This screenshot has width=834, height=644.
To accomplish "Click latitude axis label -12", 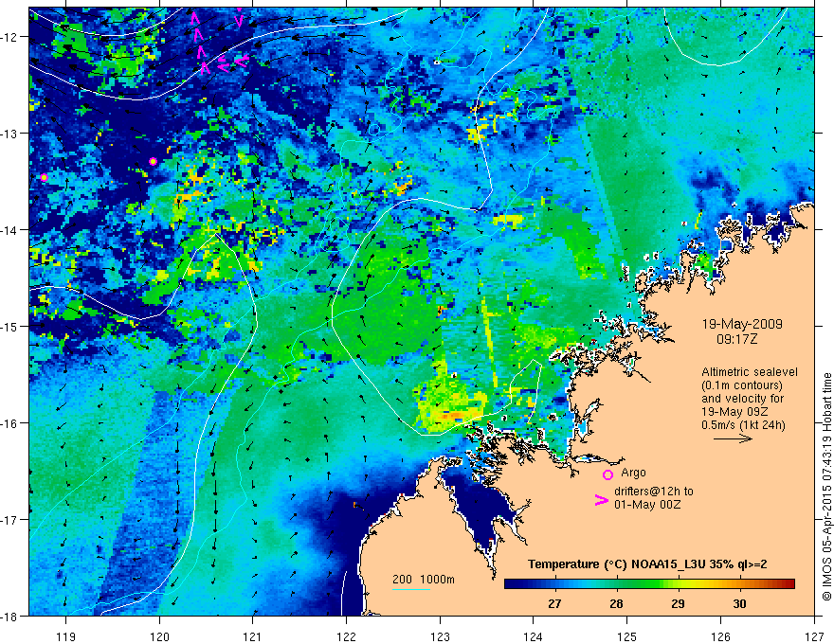I will pyautogui.click(x=9, y=37).
